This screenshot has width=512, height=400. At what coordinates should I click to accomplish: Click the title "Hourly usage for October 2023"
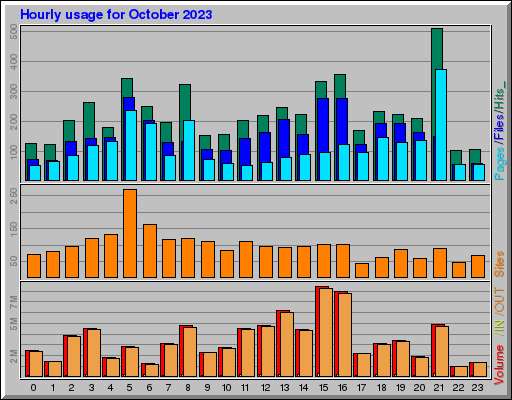coord(116,15)
